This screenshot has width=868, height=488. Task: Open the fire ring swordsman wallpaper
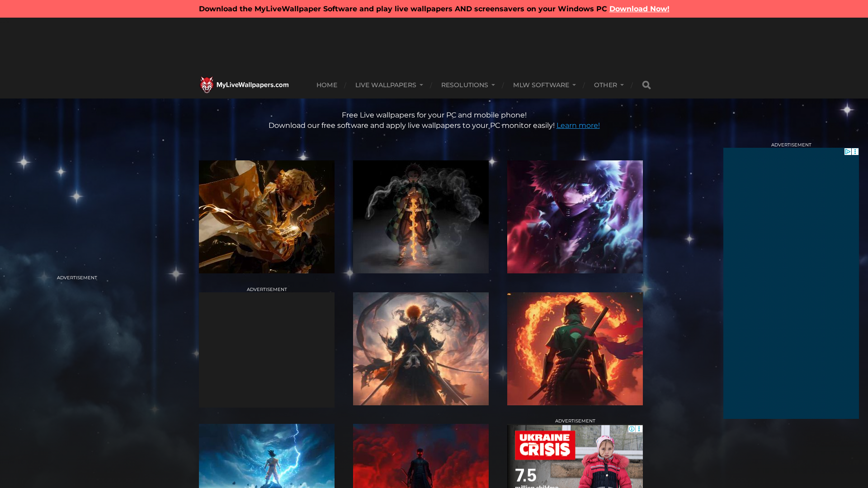[x=575, y=349]
